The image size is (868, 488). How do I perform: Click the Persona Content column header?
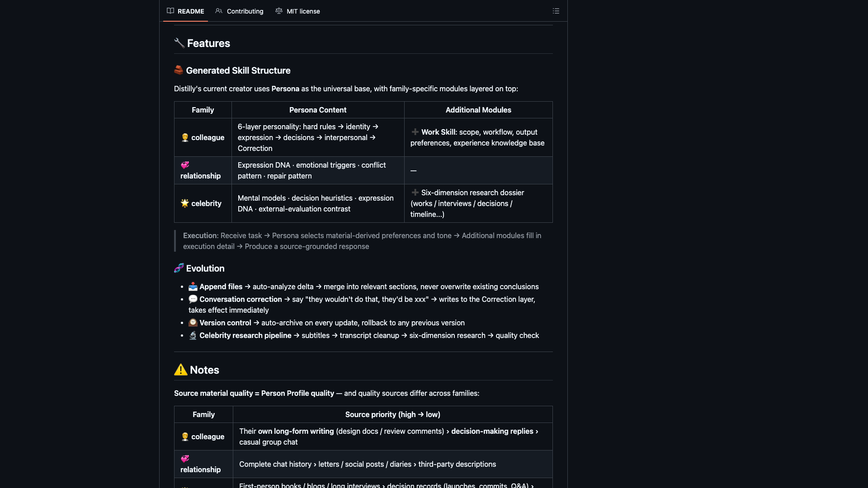tap(318, 110)
